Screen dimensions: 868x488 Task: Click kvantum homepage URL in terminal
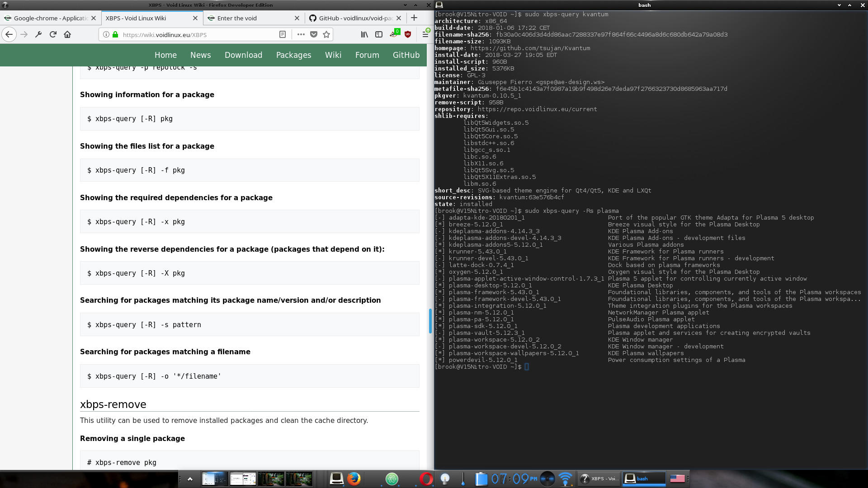pos(530,48)
